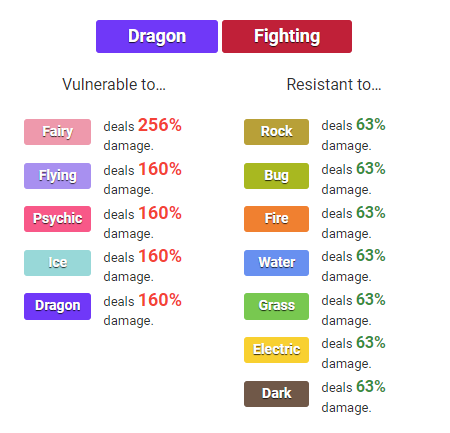450x433 pixels.
Task: Click the 160% value beside Flying
Action: [160, 169]
